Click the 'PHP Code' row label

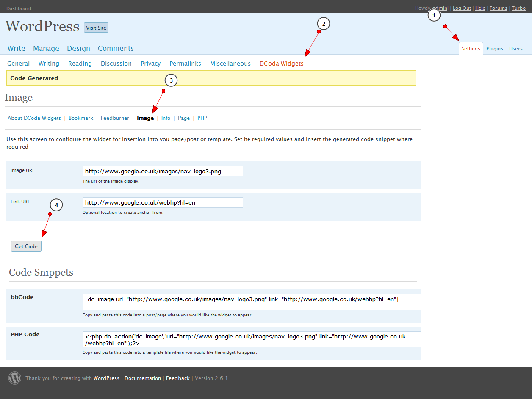tap(25, 334)
